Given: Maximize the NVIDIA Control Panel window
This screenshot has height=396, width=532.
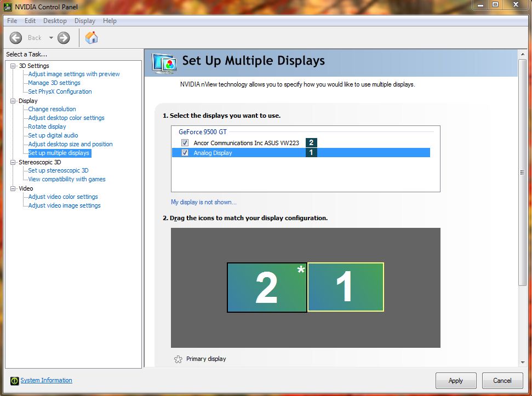Looking at the screenshot, I should coord(496,5).
